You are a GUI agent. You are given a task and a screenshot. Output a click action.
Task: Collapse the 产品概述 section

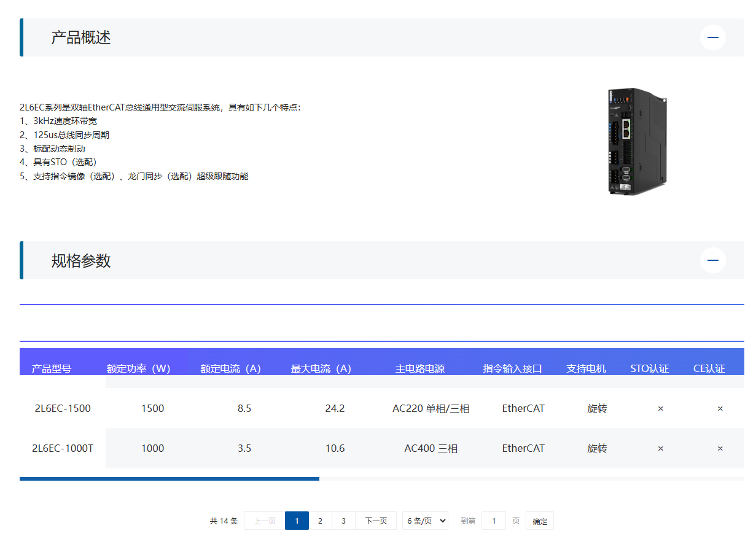click(712, 37)
